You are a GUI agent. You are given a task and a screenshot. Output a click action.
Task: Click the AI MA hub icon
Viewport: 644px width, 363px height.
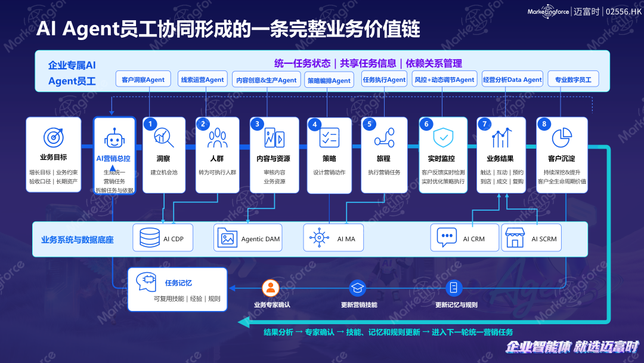click(x=319, y=238)
